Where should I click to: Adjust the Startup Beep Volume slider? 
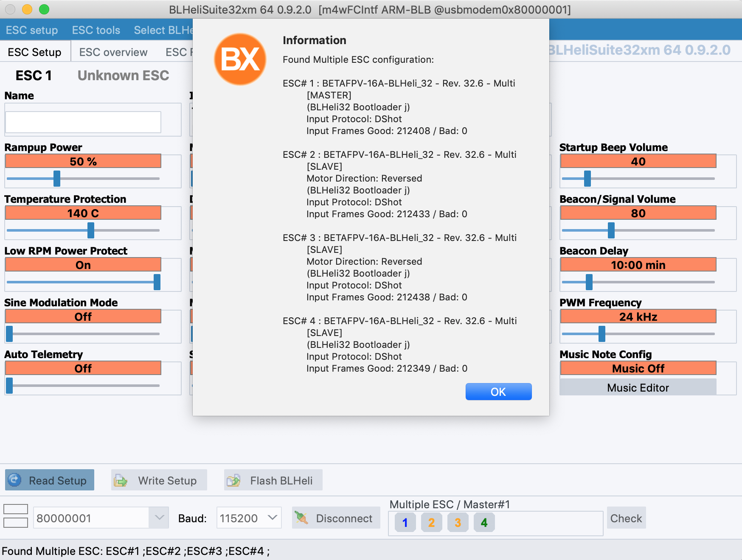pyautogui.click(x=587, y=179)
